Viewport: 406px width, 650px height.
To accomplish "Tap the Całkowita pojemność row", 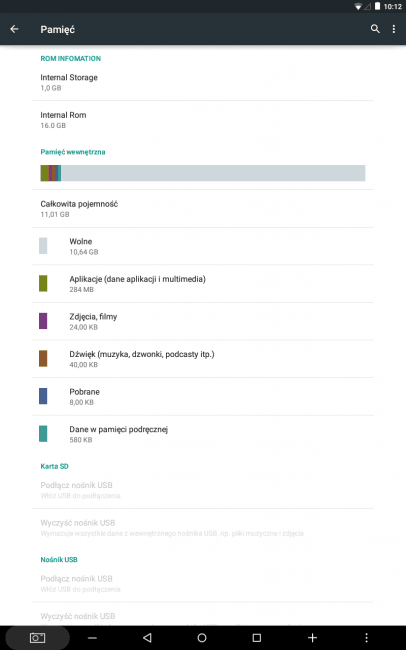I will [x=203, y=209].
